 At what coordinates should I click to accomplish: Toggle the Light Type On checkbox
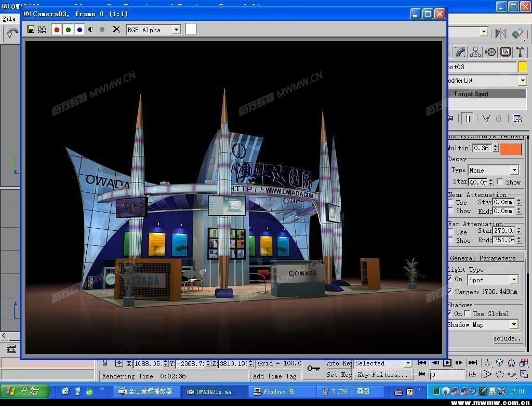[450, 279]
